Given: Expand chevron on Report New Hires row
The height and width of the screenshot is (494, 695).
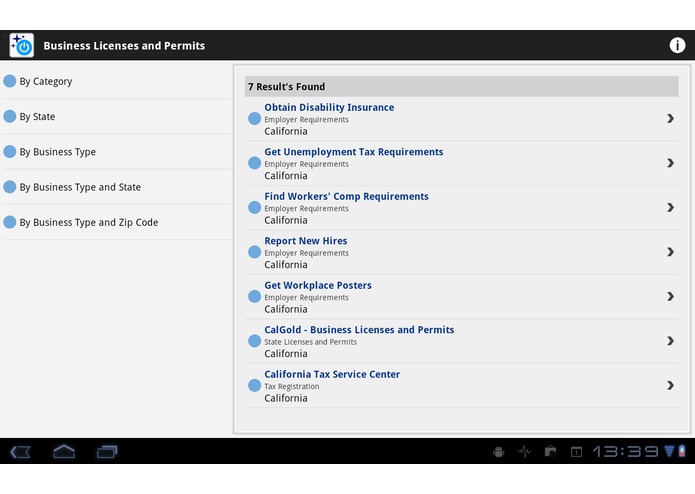Looking at the screenshot, I should (x=670, y=252).
